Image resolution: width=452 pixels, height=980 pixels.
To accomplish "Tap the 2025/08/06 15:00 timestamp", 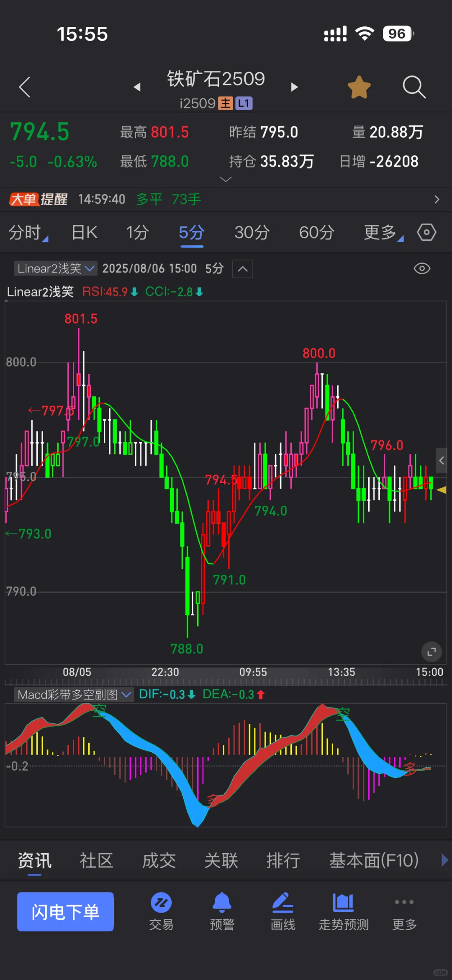I will coord(149,268).
